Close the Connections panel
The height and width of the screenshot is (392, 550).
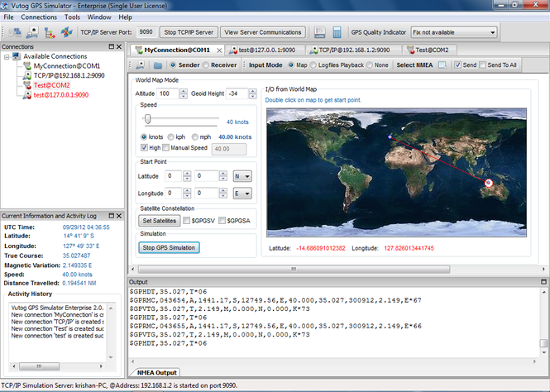pos(119,46)
